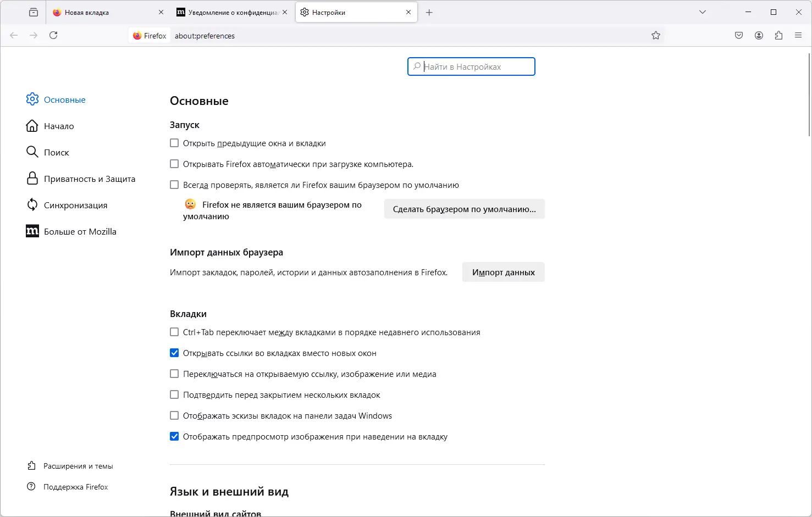Enable "Открыть предыдущие окна и вкладки" checkbox
The width and height of the screenshot is (812, 517).
[x=174, y=143]
